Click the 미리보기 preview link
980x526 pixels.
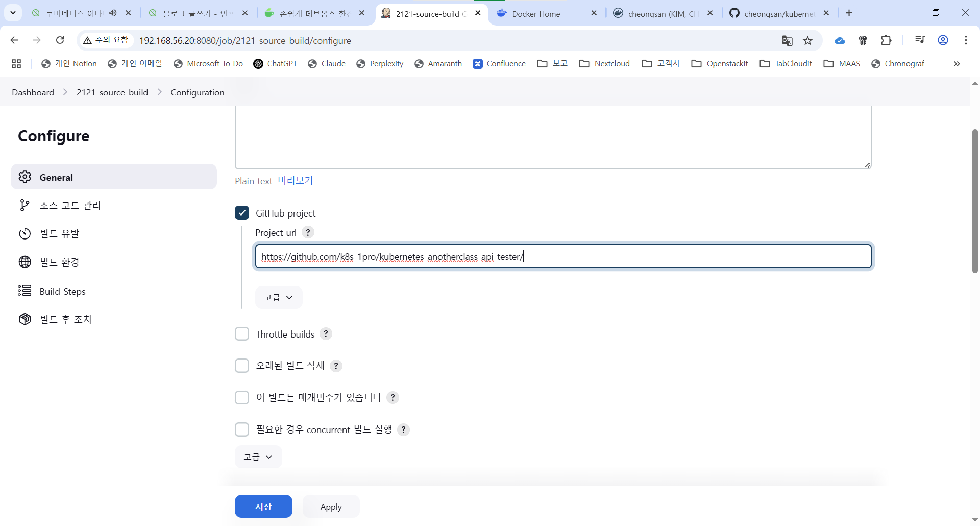[295, 180]
